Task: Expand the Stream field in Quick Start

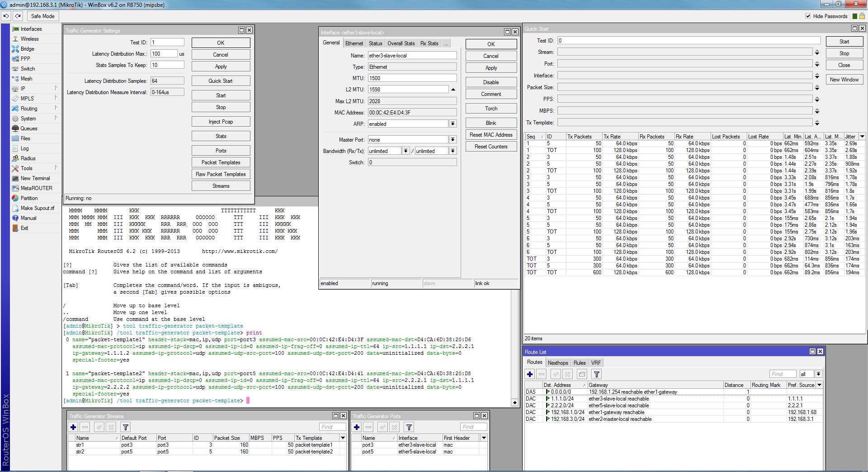Action: (817, 52)
